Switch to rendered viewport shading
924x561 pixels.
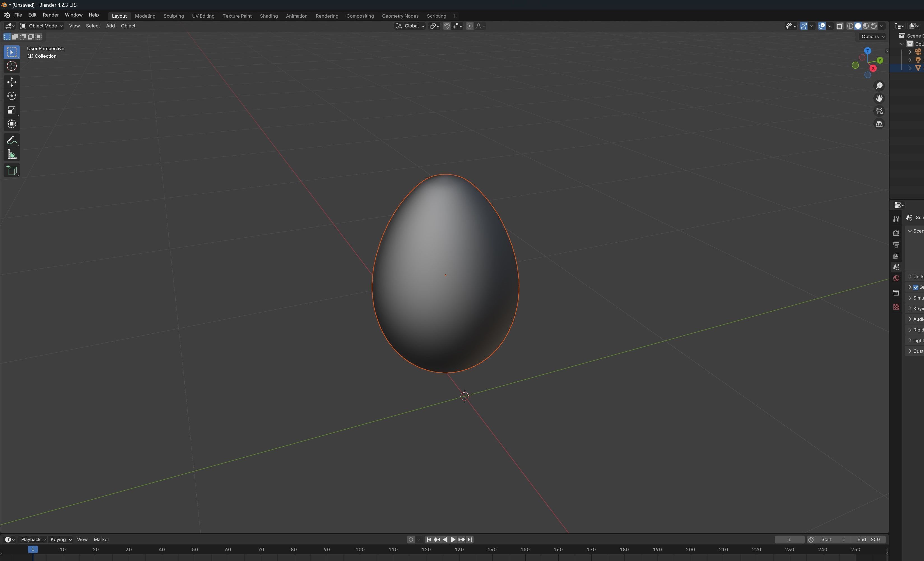coord(874,26)
